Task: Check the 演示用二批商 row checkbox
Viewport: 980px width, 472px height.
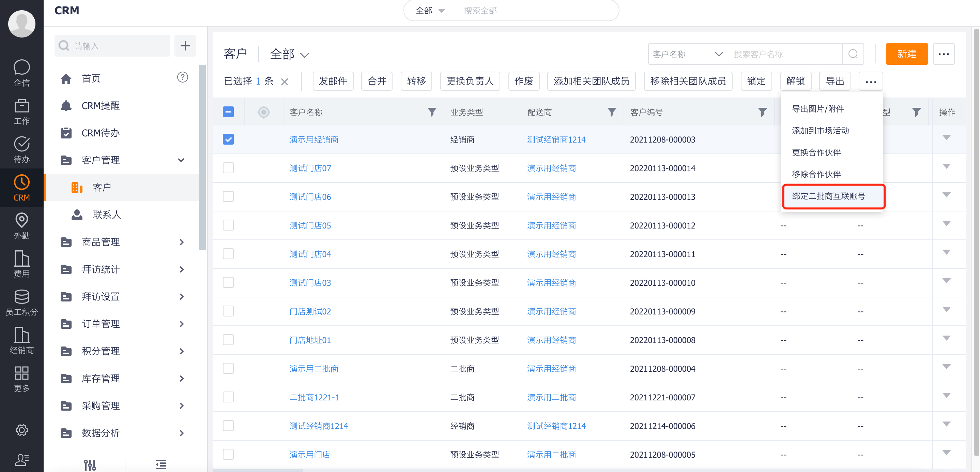Action: tap(228, 368)
